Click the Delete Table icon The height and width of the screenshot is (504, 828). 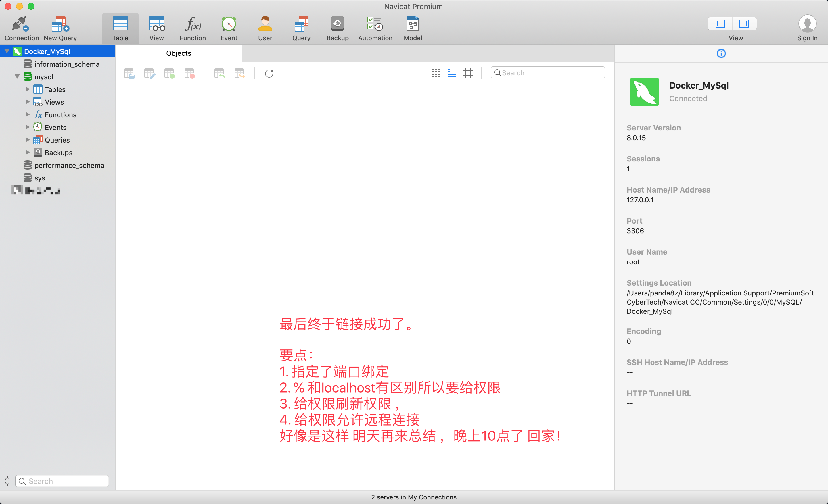(189, 73)
